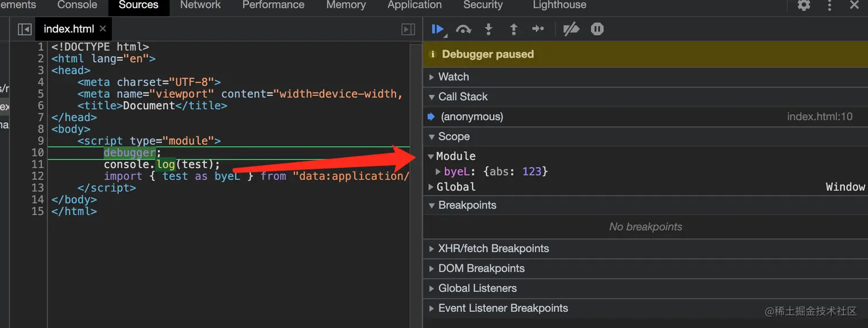Viewport: 868px width, 328px height.
Task: Resume script execution with the play icon
Action: click(x=439, y=29)
